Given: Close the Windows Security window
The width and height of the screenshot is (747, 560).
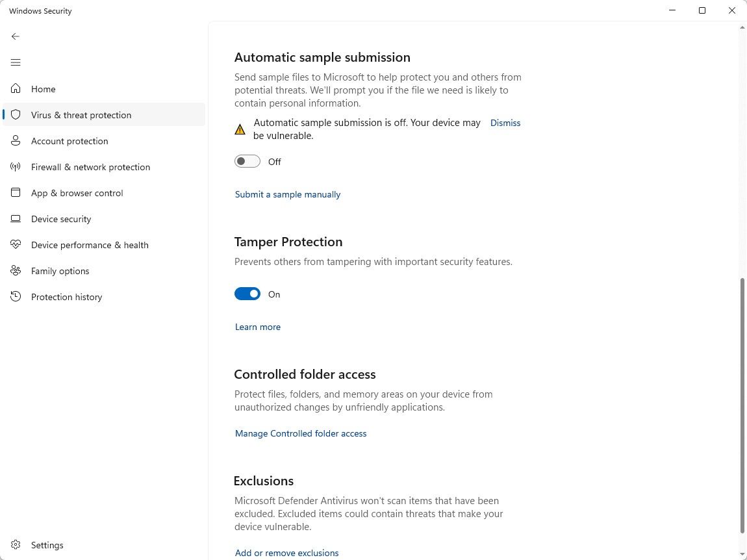Looking at the screenshot, I should [x=732, y=10].
